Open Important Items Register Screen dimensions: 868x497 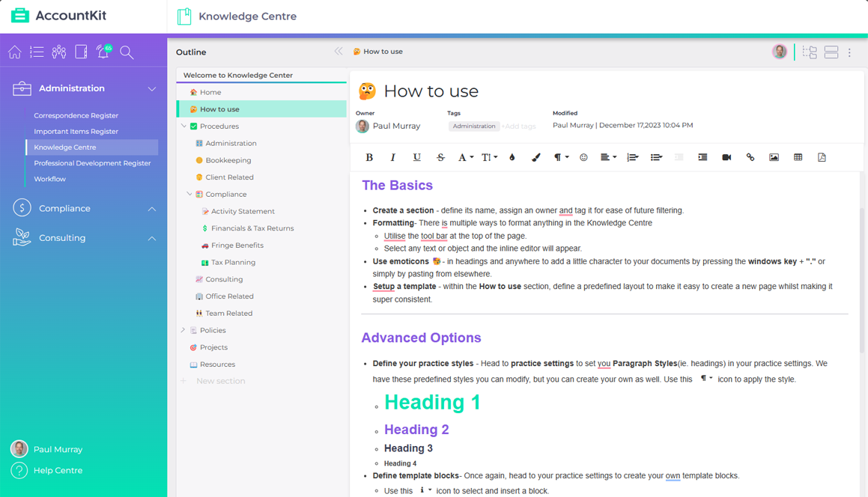76,132
